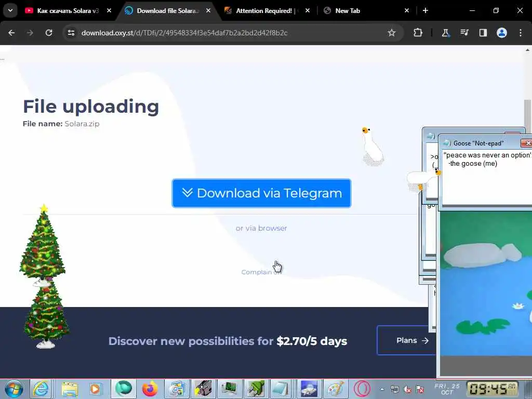Open the Paint palette taskbar icon
532x399 pixels.
point(335,389)
